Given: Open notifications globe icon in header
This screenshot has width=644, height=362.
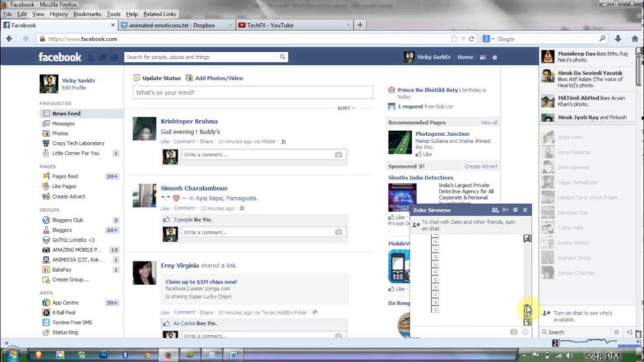Looking at the screenshot, I should 114,57.
